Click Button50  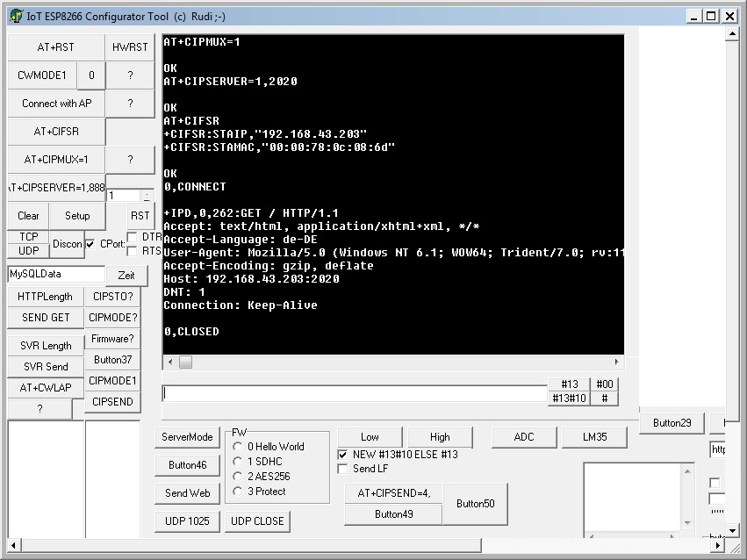tap(476, 504)
